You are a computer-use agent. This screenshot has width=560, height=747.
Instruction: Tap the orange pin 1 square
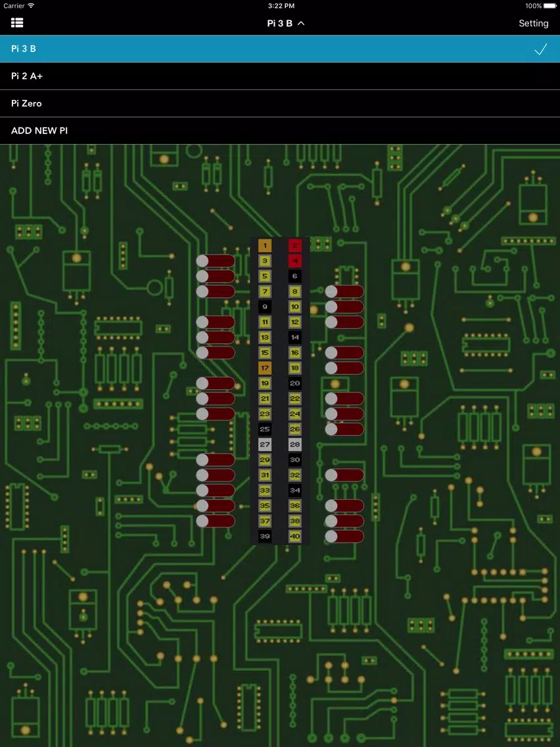(265, 246)
